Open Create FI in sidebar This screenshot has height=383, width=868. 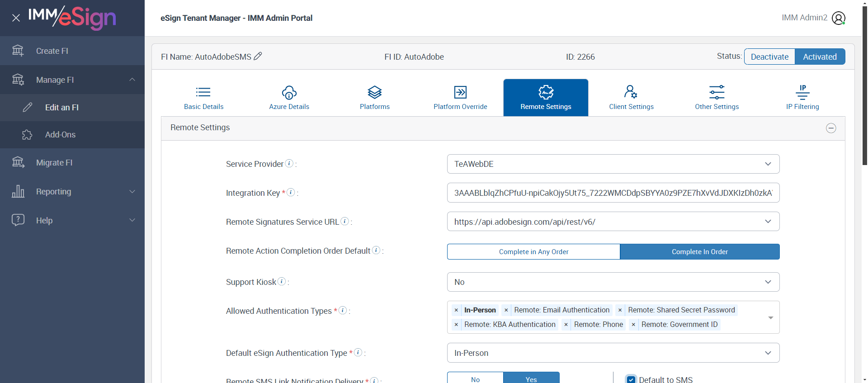[x=72, y=51]
